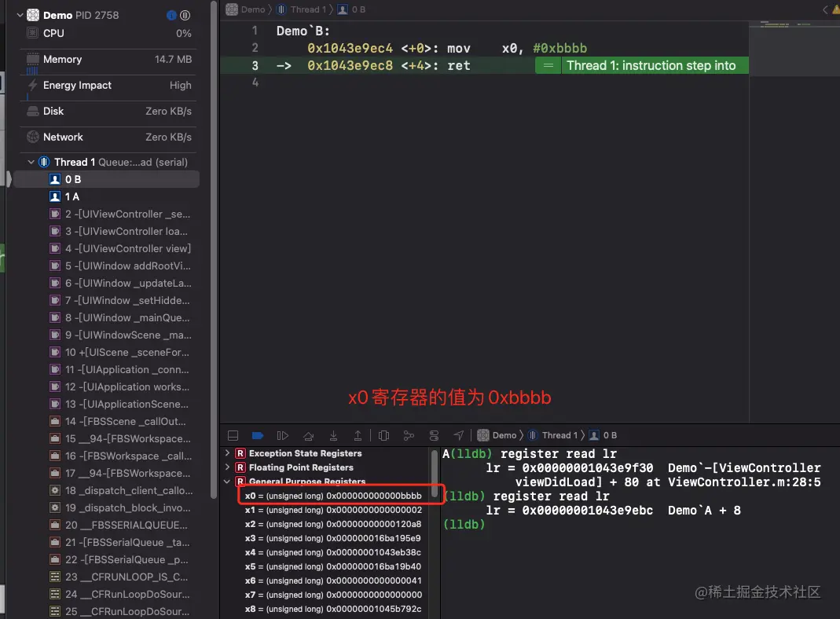Open the Debug View Hierarchy tool
This screenshot has width=840, height=619.
pos(383,435)
